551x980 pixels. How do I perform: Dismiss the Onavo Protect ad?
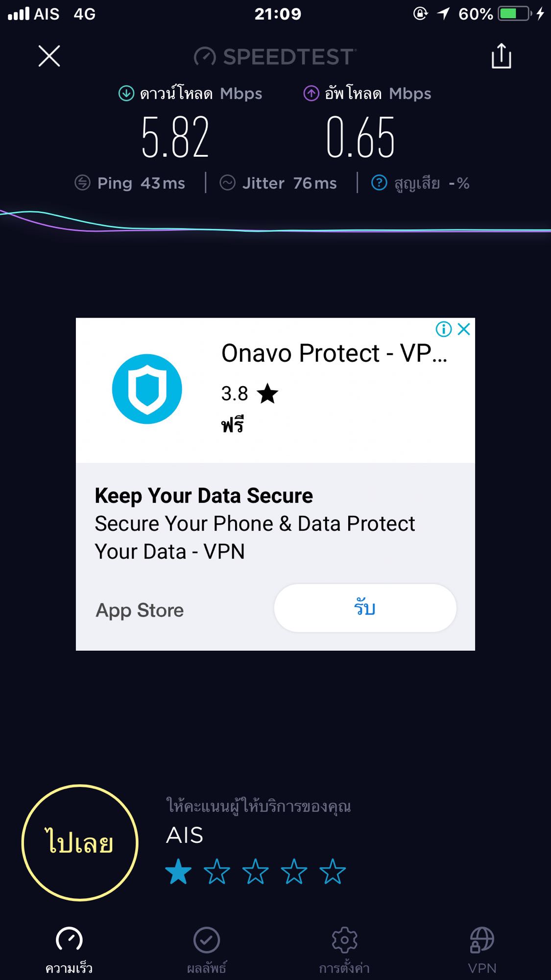(464, 329)
